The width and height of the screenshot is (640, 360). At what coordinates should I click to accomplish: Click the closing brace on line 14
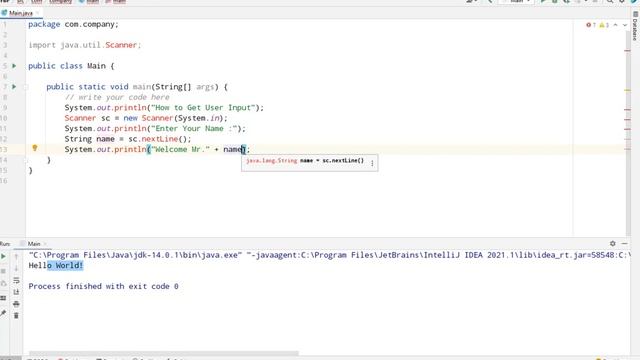point(49,160)
